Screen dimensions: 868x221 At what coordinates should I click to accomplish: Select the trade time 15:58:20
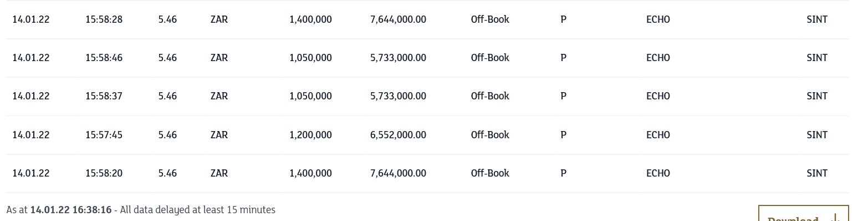[x=104, y=173]
